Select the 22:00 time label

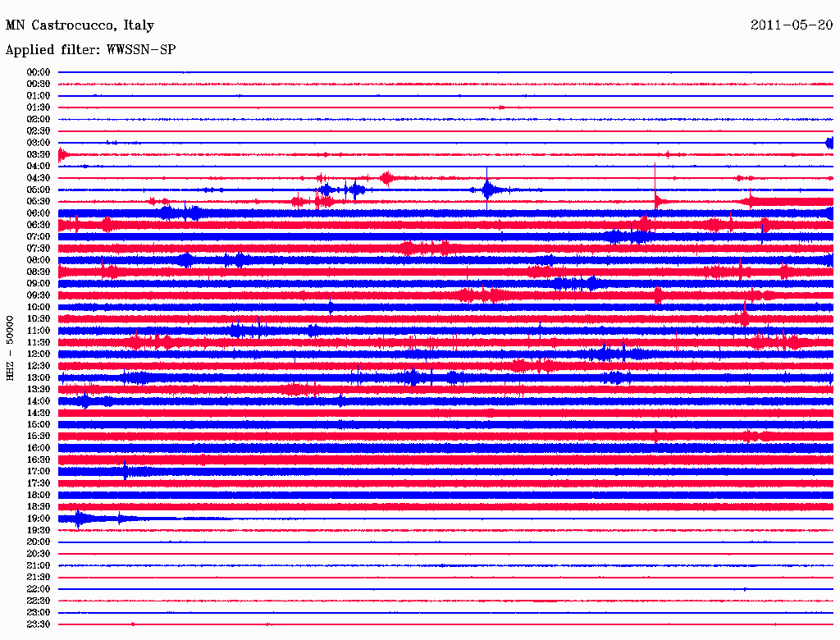pyautogui.click(x=38, y=589)
